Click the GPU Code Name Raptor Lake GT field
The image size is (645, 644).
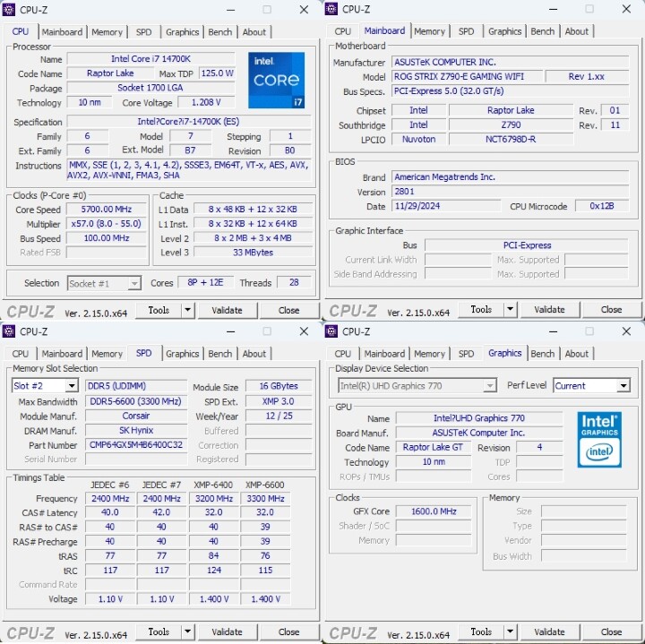pyautogui.click(x=434, y=447)
